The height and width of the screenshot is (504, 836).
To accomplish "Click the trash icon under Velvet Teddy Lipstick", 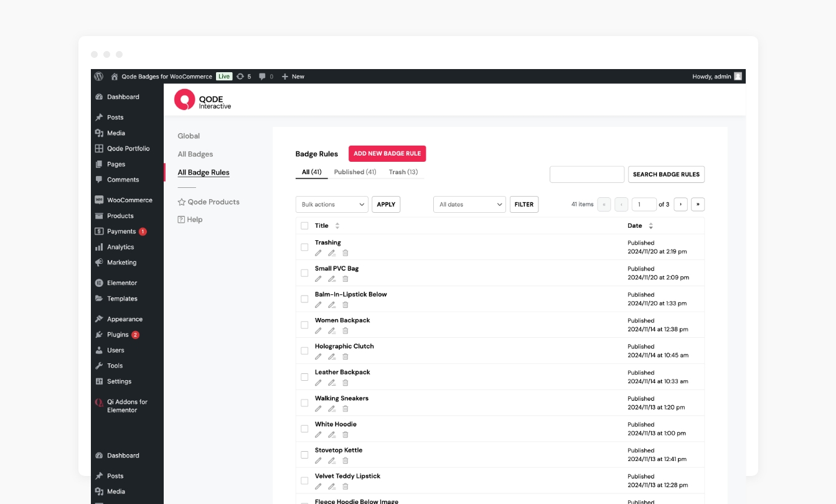I will click(x=345, y=487).
